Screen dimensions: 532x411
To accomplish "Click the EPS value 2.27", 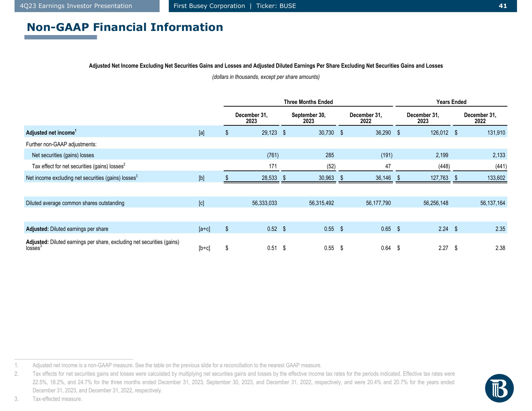I will (x=443, y=248).
